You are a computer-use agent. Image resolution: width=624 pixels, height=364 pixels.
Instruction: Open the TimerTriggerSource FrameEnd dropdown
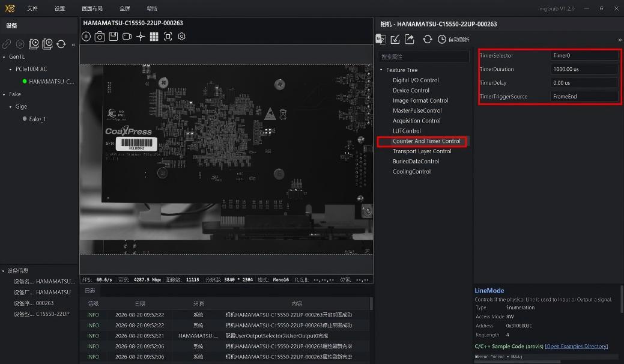[x=584, y=97]
